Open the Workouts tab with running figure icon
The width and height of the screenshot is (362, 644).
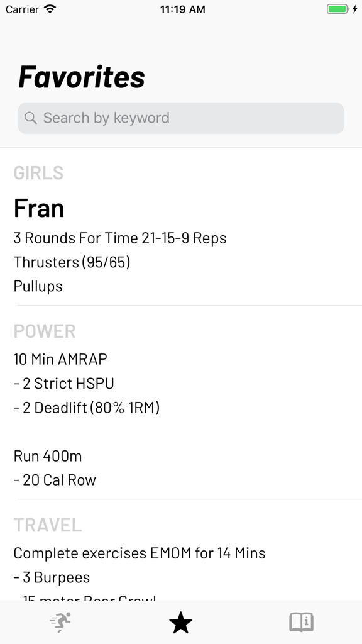60,623
